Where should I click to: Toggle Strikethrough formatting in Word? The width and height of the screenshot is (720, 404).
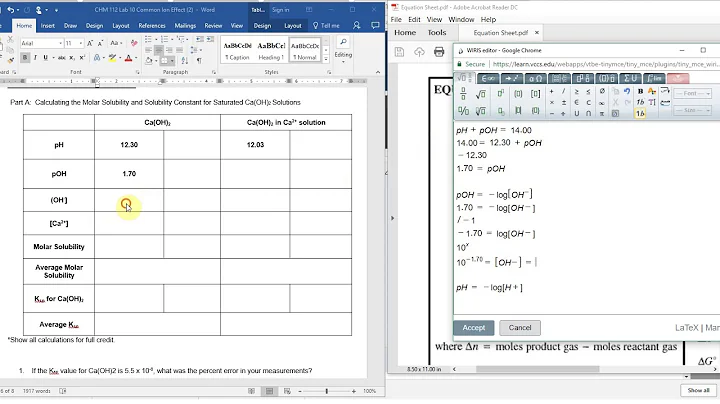[x=62, y=58]
